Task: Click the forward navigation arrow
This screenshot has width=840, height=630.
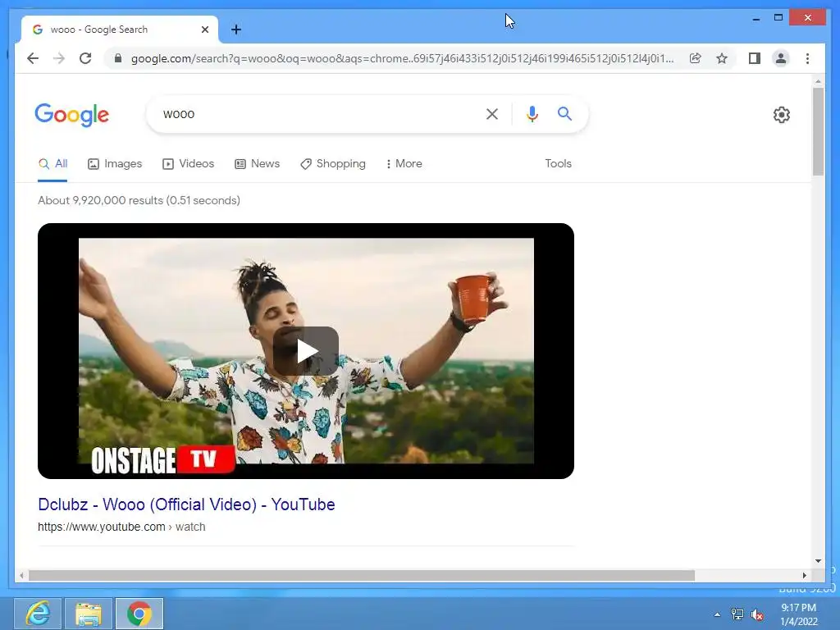Action: pyautogui.click(x=59, y=58)
